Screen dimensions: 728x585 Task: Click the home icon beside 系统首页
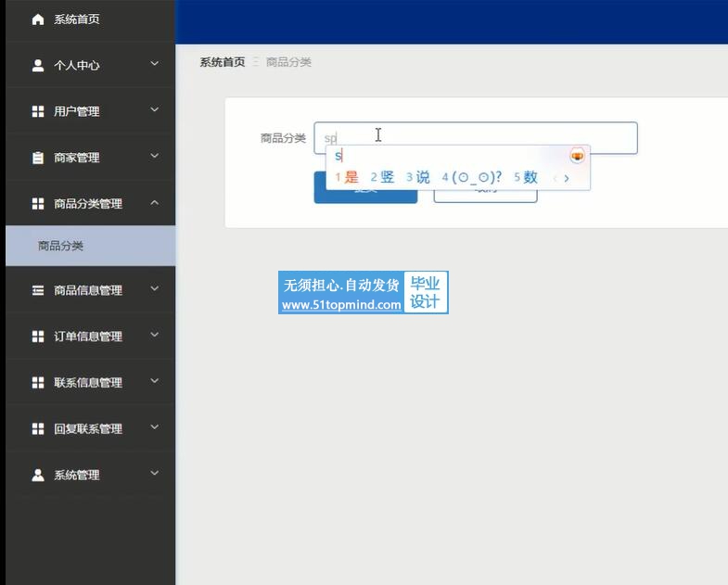[38, 19]
